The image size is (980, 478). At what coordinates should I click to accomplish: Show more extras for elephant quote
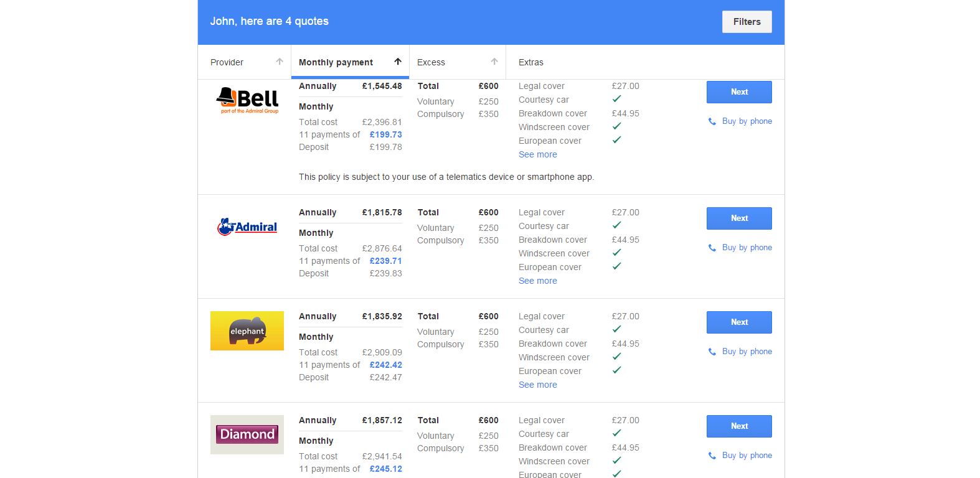538,385
